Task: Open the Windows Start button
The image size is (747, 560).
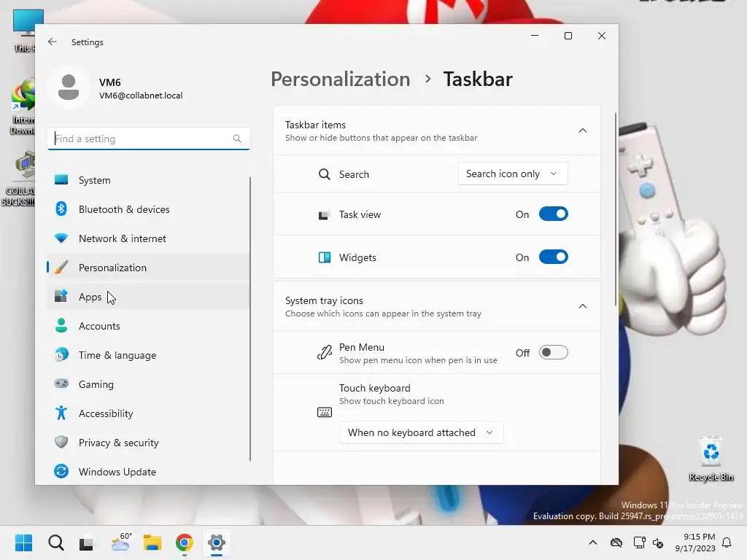Action: [x=23, y=542]
